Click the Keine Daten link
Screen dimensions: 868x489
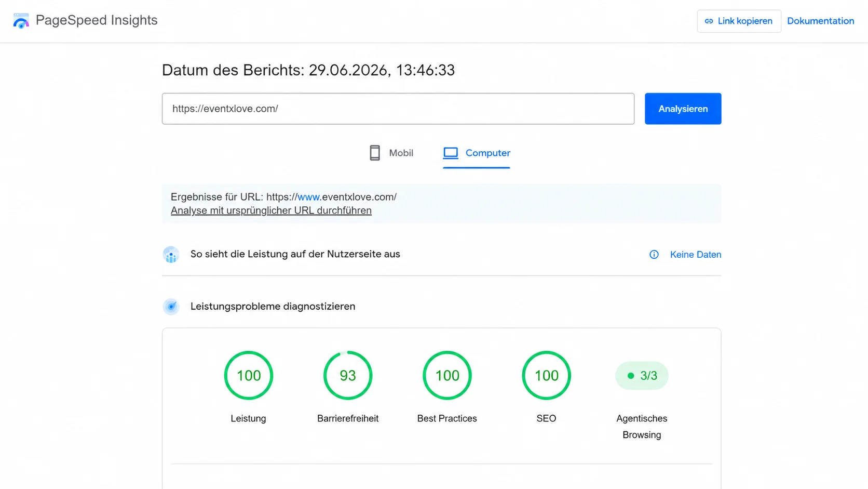click(x=696, y=255)
